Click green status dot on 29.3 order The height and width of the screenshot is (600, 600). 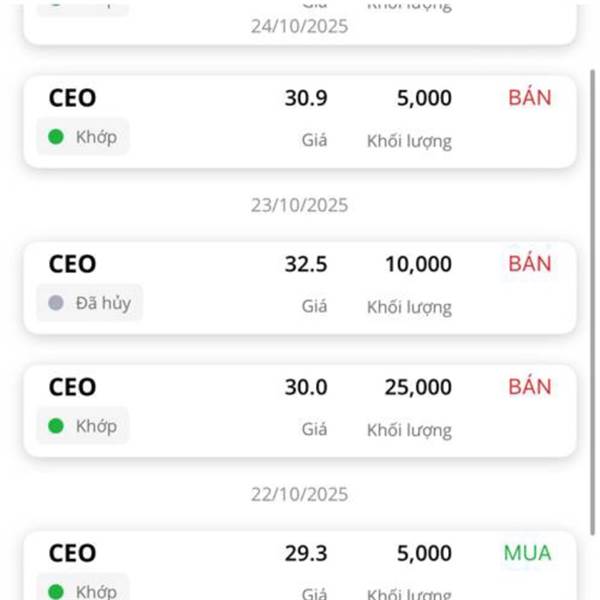(x=56, y=591)
